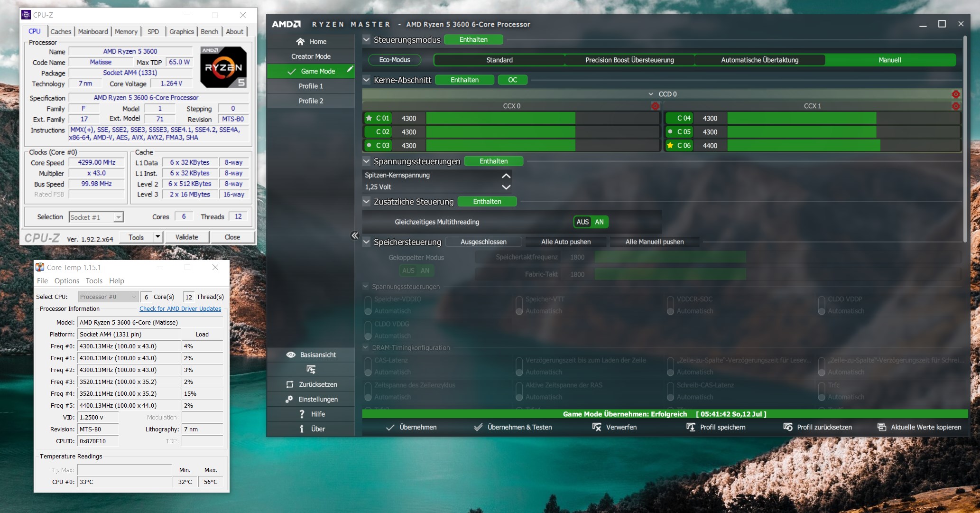Screen dimensions: 980x513
Task: Click the Zurücksetzen reset icon
Action: pos(290,384)
